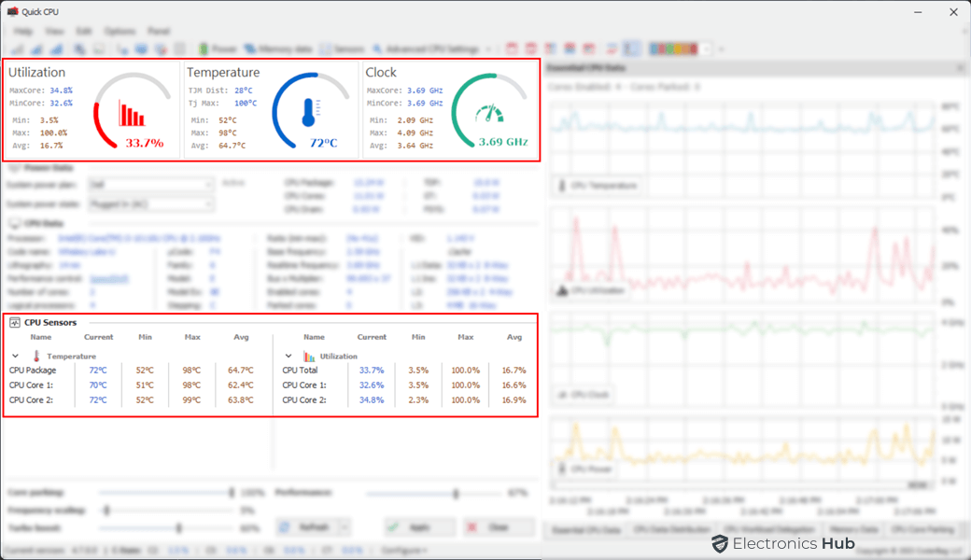This screenshot has height=560, width=971.
Task: Click the Close button at bottom
Action: [499, 527]
